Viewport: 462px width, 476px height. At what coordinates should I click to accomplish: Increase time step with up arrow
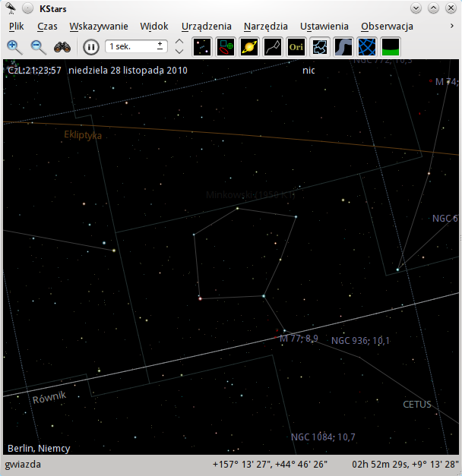click(179, 41)
